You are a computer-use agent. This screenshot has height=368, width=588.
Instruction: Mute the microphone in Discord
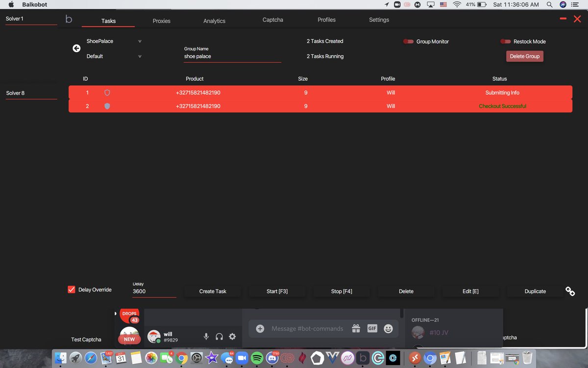pyautogui.click(x=206, y=337)
